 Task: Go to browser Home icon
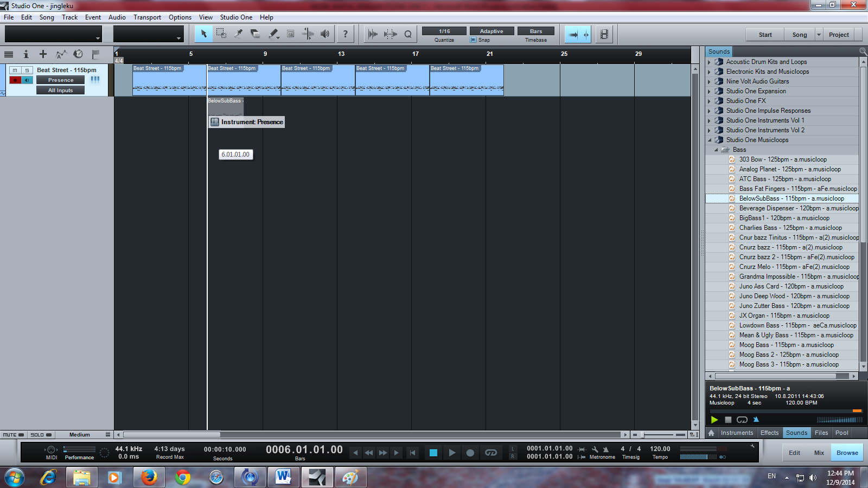pyautogui.click(x=712, y=433)
